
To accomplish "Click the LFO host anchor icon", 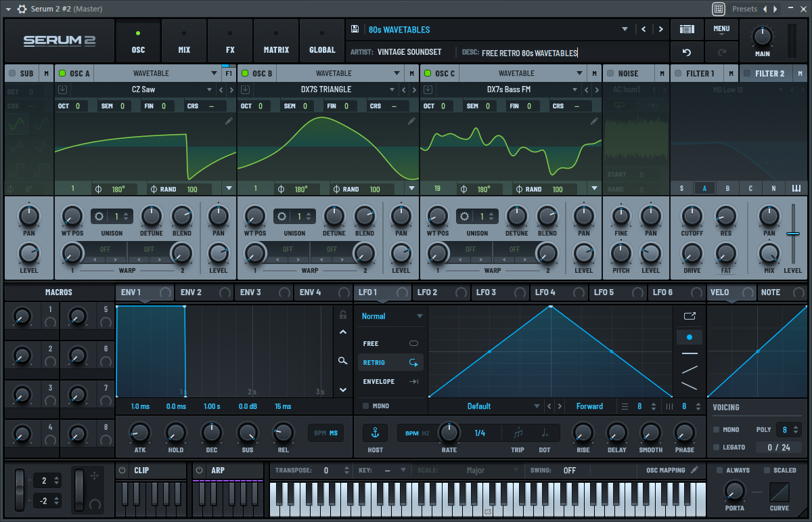I will 375,433.
